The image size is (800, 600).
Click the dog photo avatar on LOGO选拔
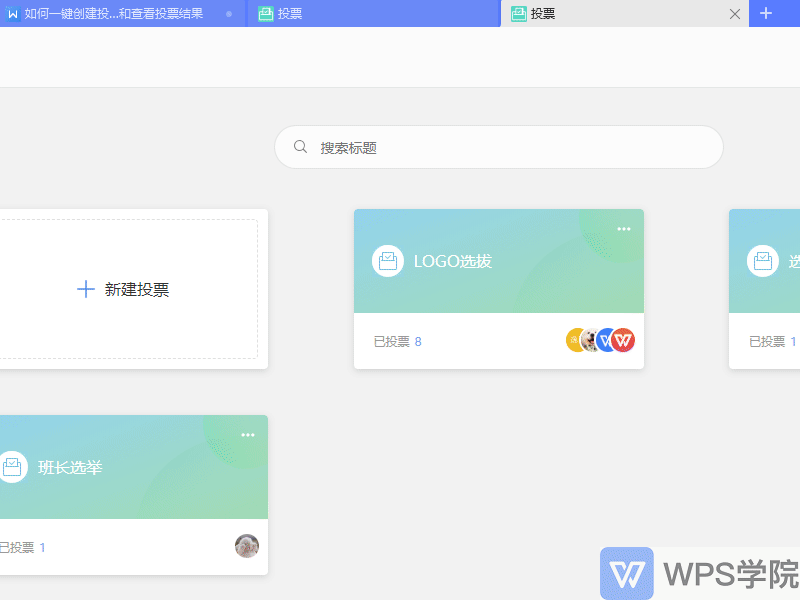[x=589, y=340]
